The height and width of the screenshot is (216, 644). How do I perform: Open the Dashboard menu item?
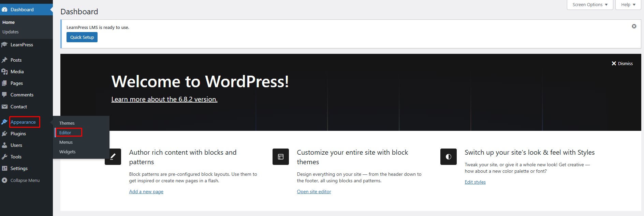(26, 10)
